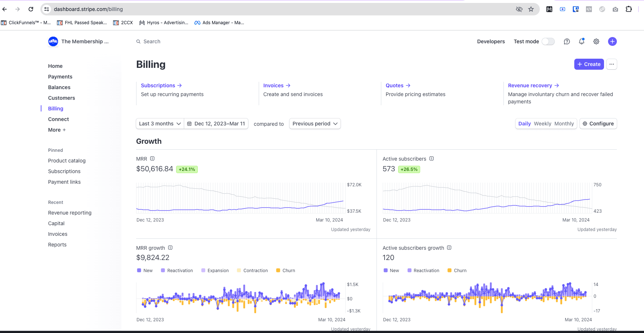Open the Last 3 months dropdown
Viewport: 644px width, 333px height.
(x=160, y=124)
